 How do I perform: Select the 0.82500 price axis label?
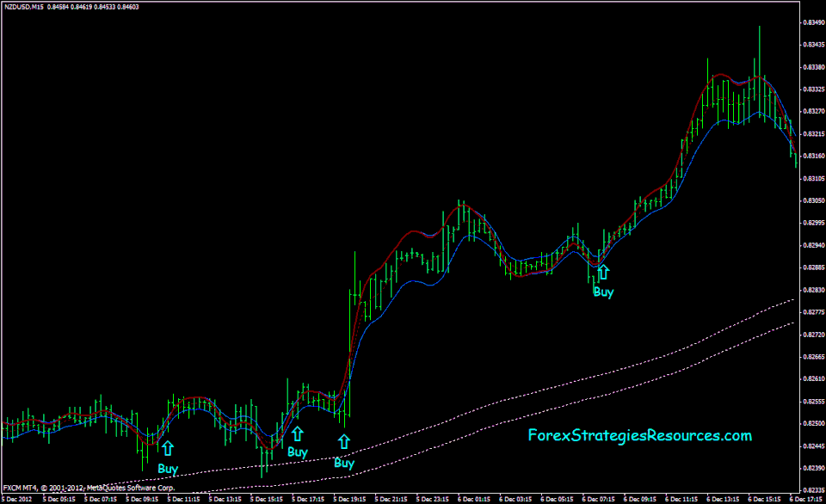click(x=814, y=423)
